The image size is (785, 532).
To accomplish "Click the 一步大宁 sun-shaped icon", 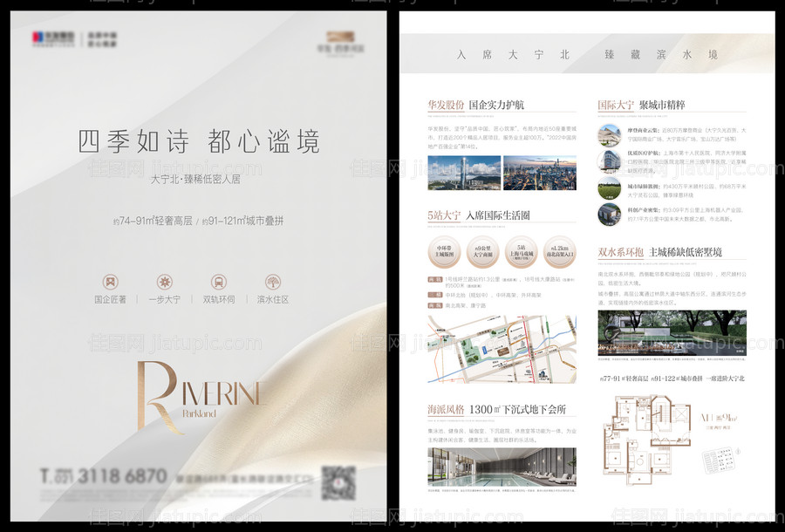I will coord(164,282).
